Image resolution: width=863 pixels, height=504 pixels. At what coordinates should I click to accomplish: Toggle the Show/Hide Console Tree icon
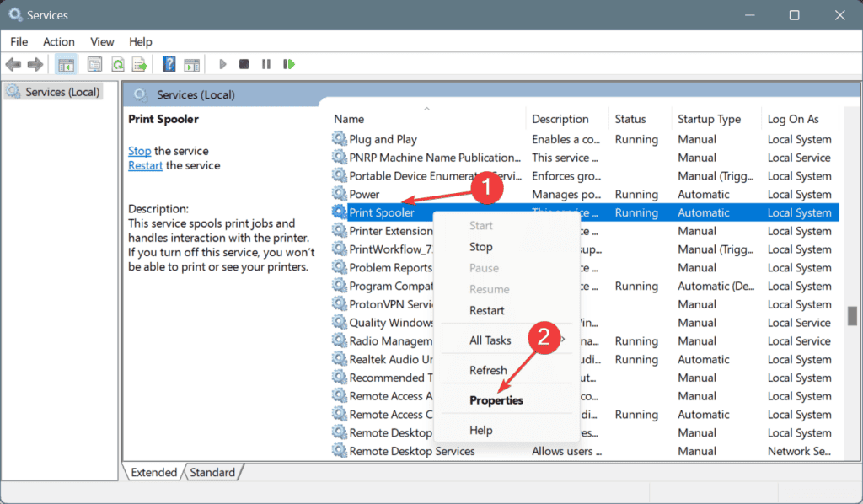(66, 64)
